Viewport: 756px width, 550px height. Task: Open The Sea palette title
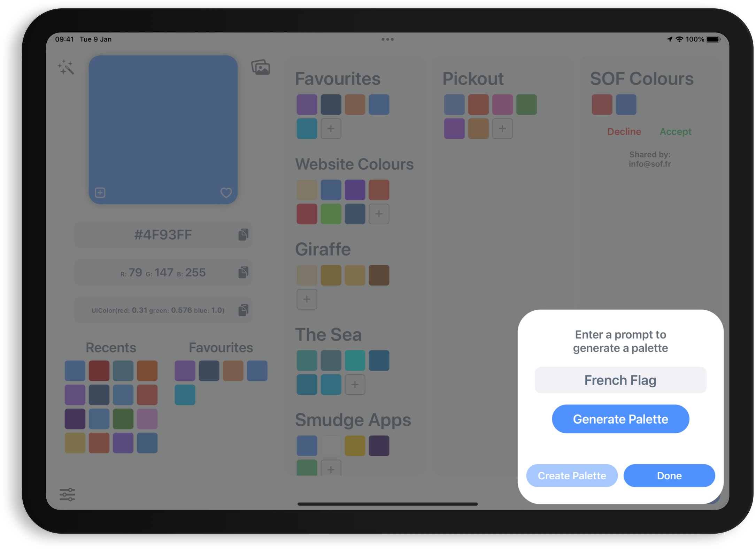click(x=328, y=335)
